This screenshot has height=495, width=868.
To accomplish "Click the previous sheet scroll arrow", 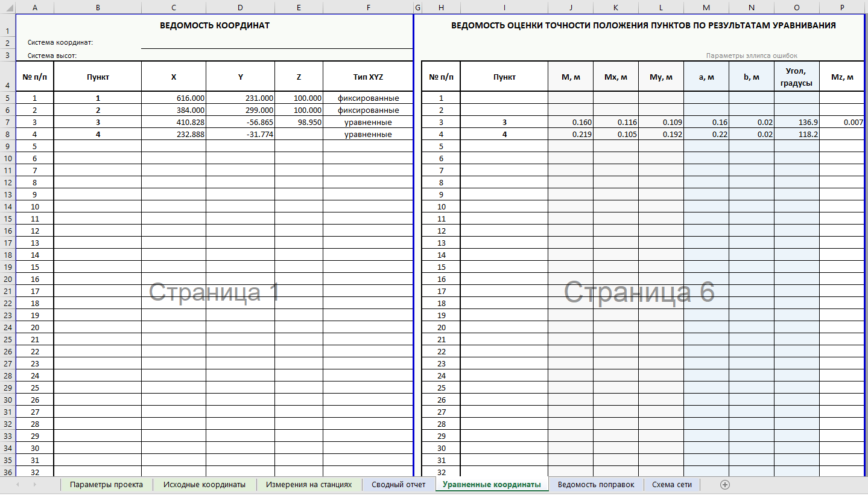I will pos(17,485).
